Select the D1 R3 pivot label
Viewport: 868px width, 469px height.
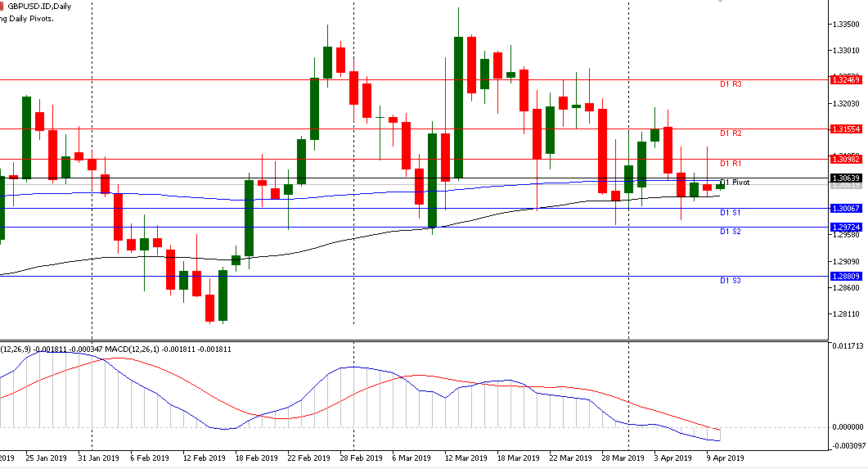click(x=731, y=84)
